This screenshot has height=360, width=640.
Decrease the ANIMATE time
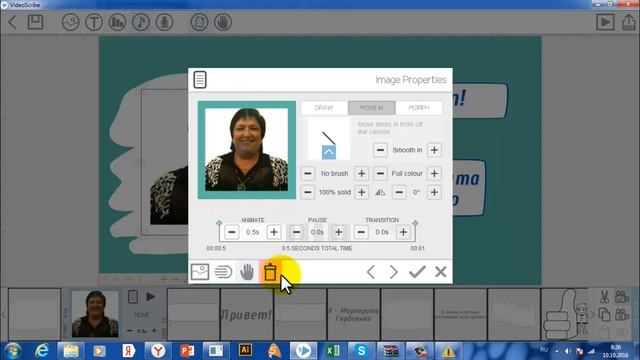coord(232,232)
